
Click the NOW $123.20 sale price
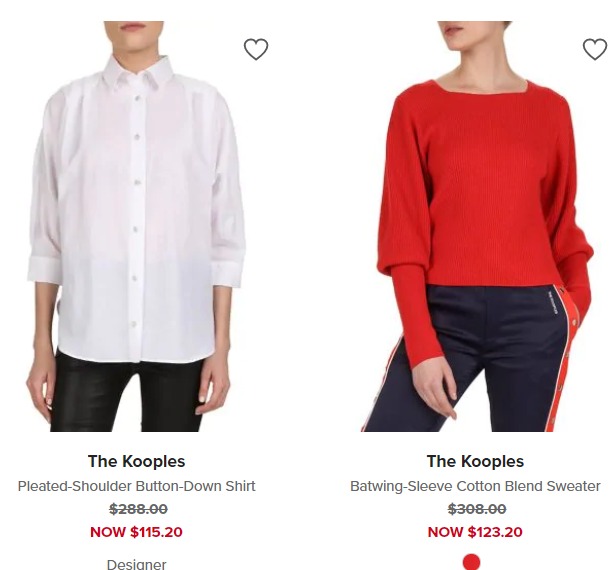[475, 532]
